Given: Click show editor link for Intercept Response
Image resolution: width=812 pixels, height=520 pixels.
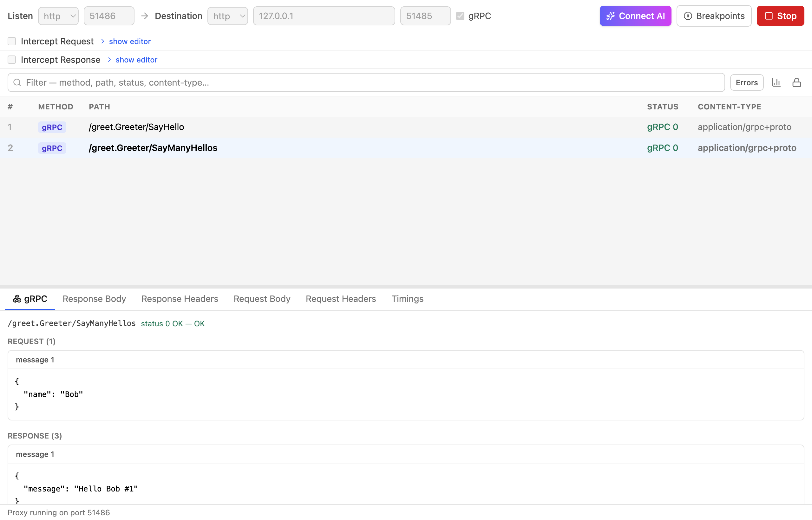Looking at the screenshot, I should 136,60.
